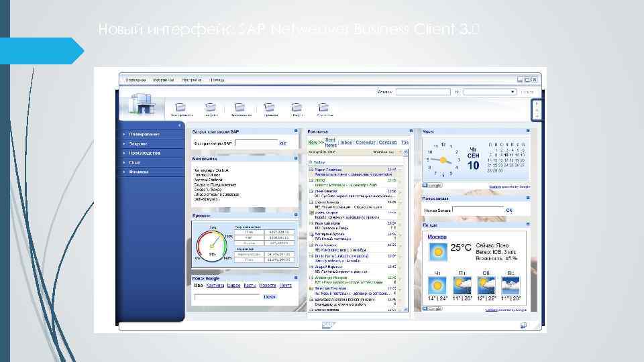Click Arranged By: Date mail header

[x=322, y=152]
